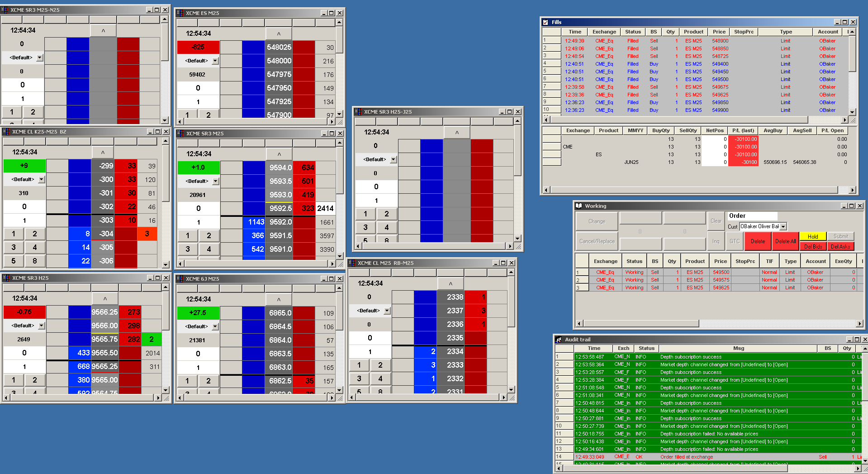The height and width of the screenshot is (474, 868).
Task: Click the XCME SR3 H25 window title icon
Action: (6, 278)
